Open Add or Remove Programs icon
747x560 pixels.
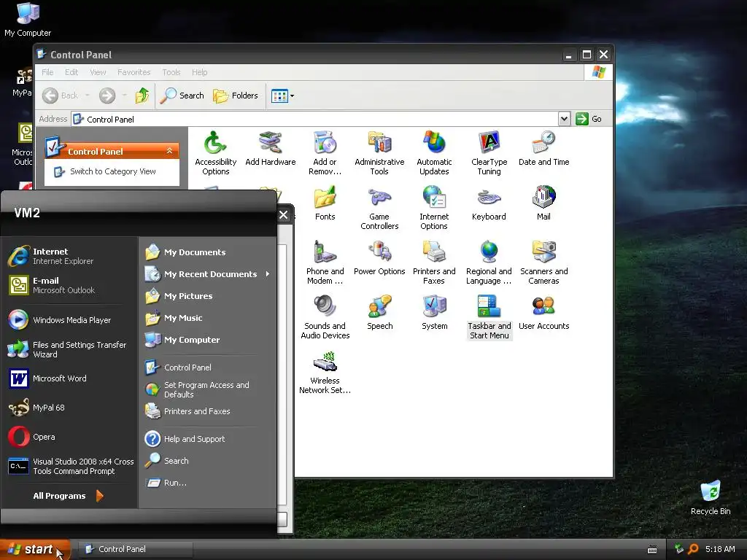coord(325,153)
